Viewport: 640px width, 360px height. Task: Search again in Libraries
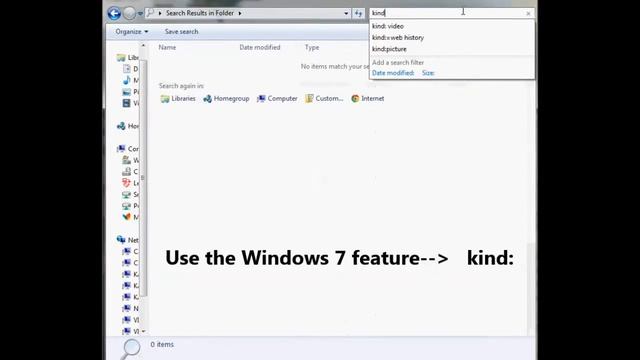click(178, 98)
